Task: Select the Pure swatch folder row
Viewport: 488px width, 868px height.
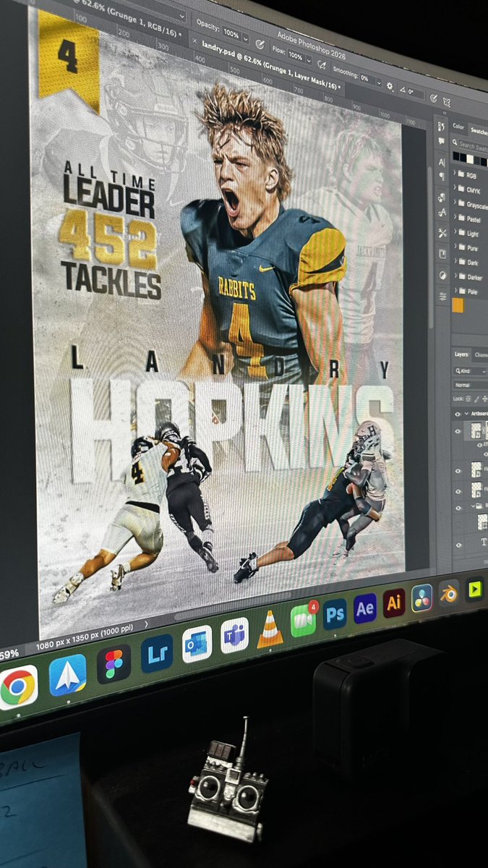Action: pyautogui.click(x=470, y=247)
